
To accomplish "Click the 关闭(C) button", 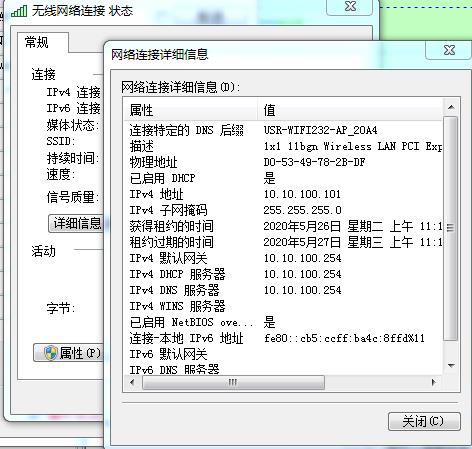I will click(424, 421).
